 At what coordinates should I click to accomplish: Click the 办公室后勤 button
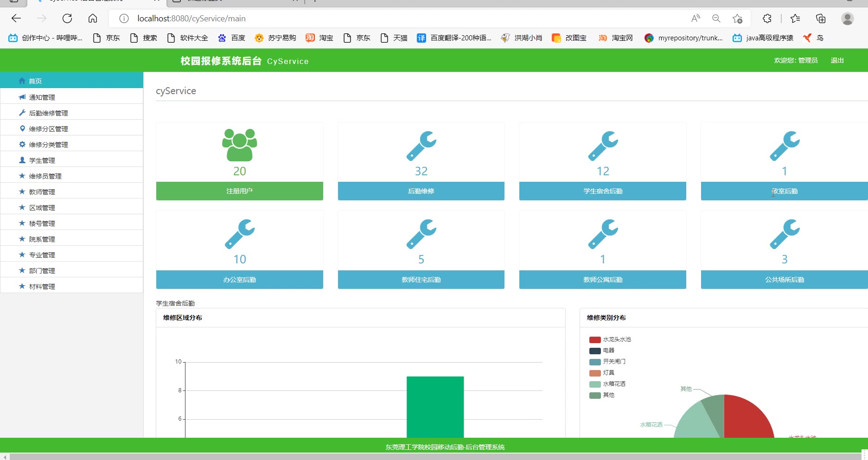[x=240, y=280]
